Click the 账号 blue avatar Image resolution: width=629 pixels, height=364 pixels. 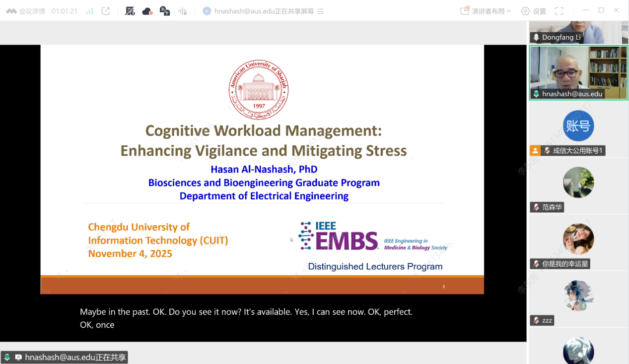pos(578,126)
